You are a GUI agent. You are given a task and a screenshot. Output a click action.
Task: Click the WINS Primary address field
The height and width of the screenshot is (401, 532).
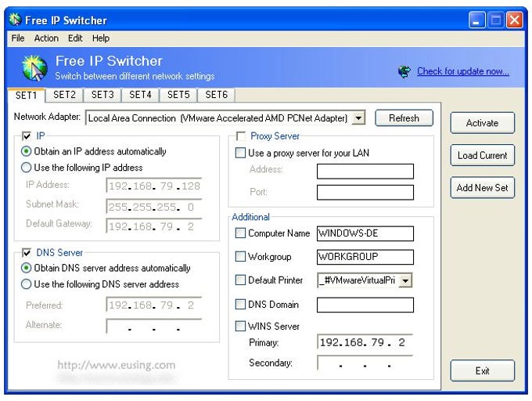[x=365, y=342]
